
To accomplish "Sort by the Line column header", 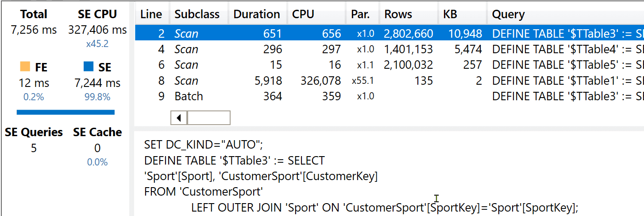I will pyautogui.click(x=152, y=14).
